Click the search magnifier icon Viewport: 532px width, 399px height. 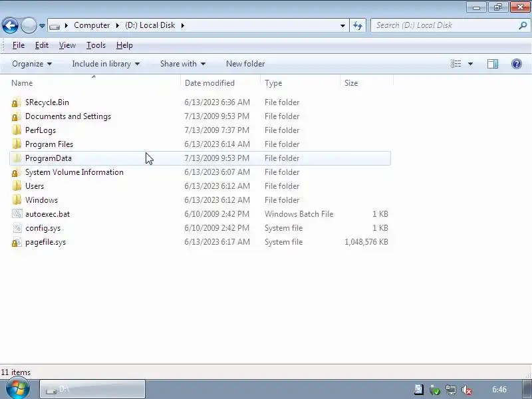tap(523, 25)
